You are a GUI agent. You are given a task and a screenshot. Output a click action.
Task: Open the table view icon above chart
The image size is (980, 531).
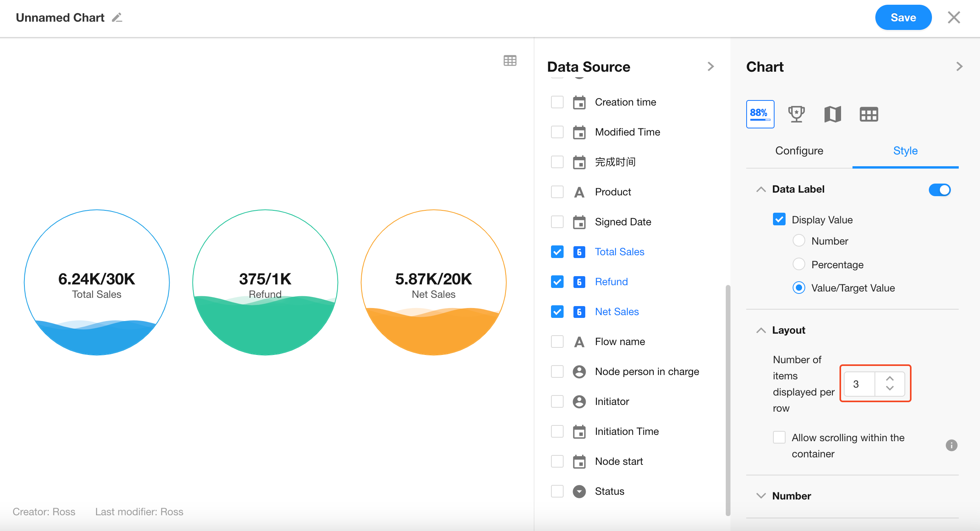[510, 61]
